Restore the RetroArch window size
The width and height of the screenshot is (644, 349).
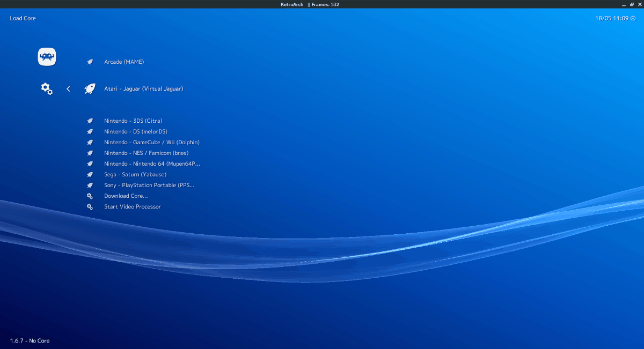click(632, 4)
